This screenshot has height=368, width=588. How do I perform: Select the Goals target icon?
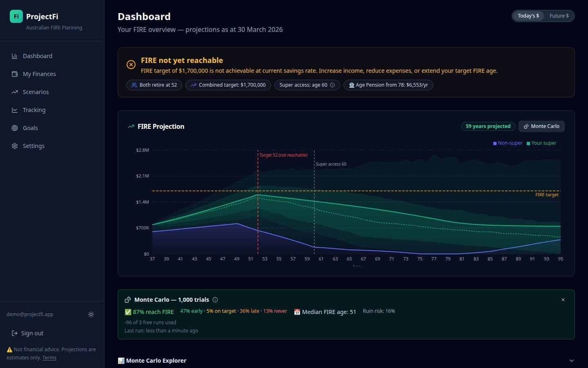coord(15,128)
